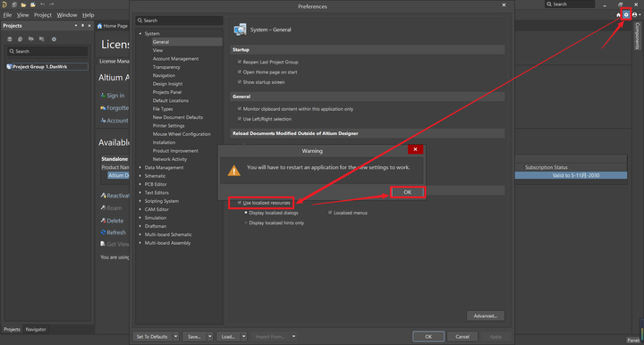Open the Panels button at bottom right

(x=633, y=340)
